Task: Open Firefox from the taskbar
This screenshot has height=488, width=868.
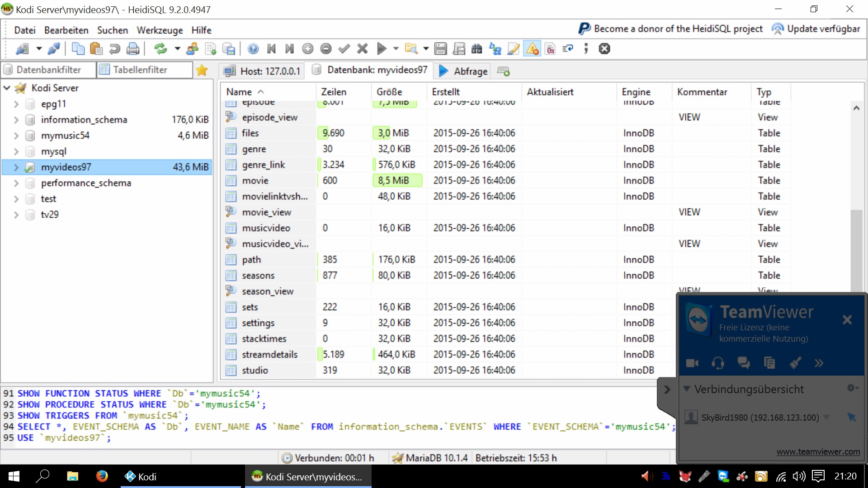Action: click(x=102, y=476)
